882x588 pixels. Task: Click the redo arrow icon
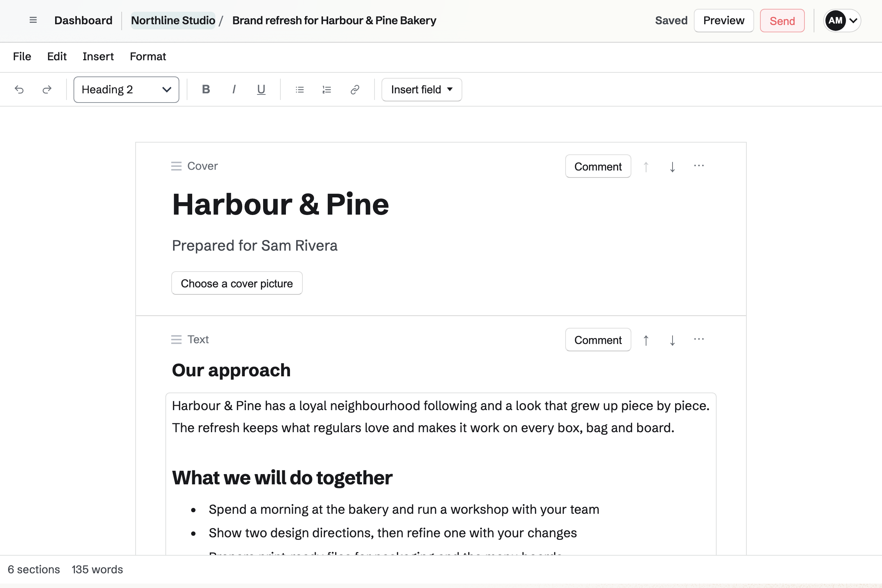47,90
